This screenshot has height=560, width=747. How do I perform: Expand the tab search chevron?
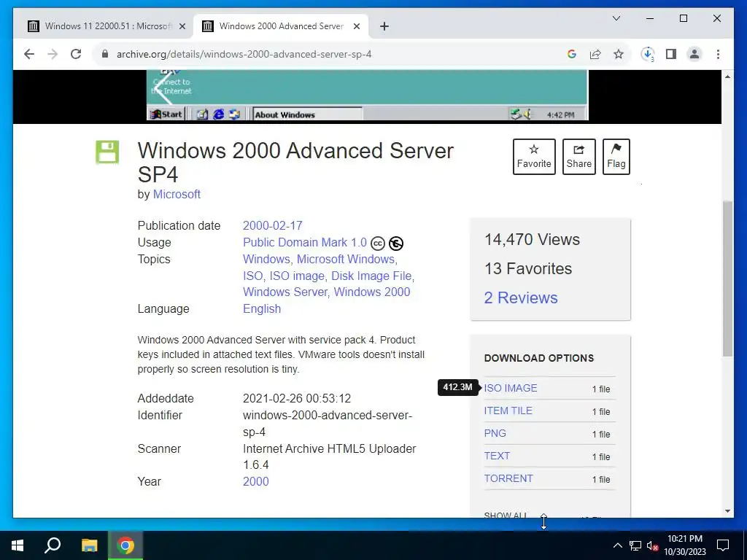click(616, 18)
